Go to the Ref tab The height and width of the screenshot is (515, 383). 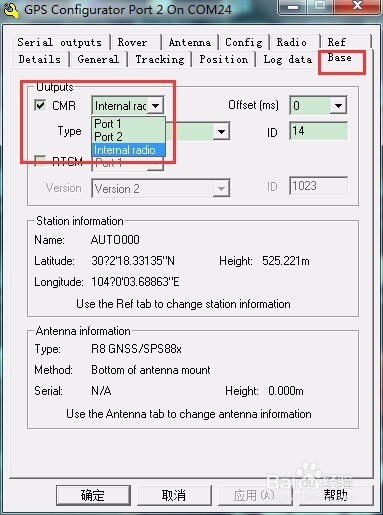point(337,42)
